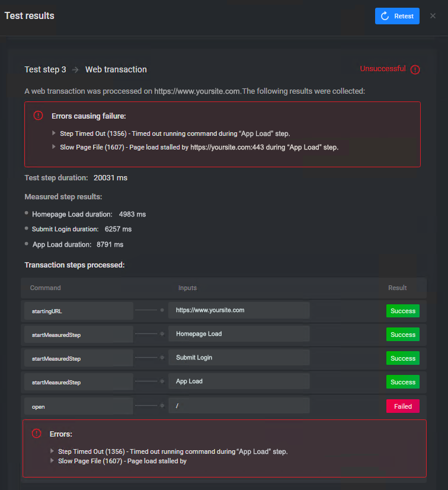The width and height of the screenshot is (448, 490).
Task: Expand Slow Page File entry in bottom Errors panel
Action: click(x=52, y=461)
